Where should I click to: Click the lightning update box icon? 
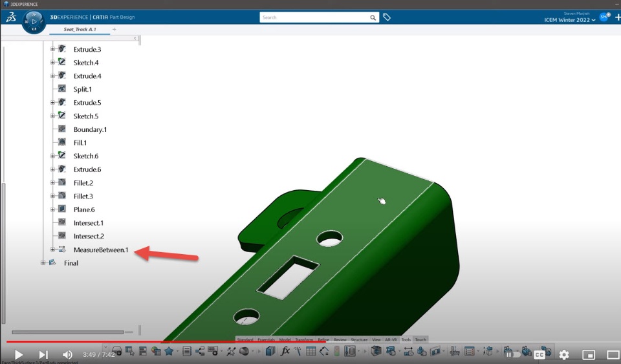488,351
